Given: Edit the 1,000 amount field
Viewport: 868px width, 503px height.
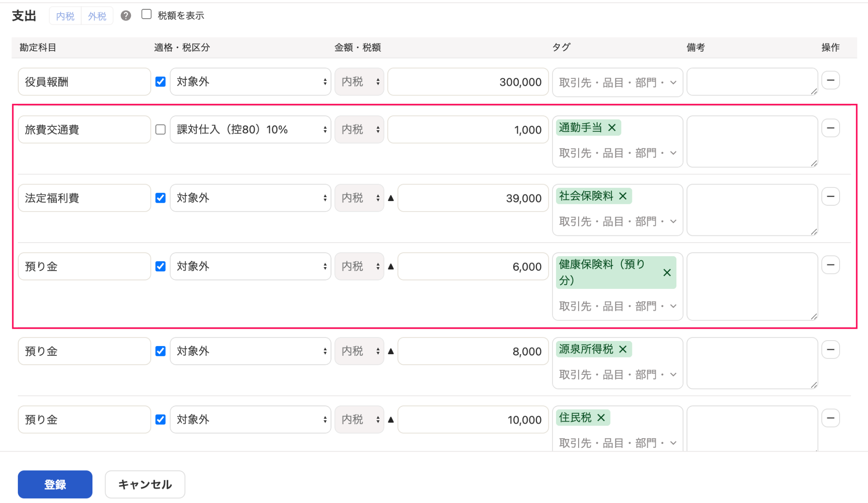Looking at the screenshot, I should [x=468, y=129].
